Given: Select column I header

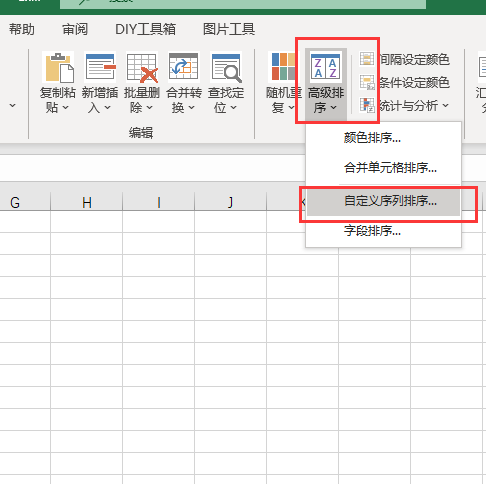Looking at the screenshot, I should tap(159, 202).
